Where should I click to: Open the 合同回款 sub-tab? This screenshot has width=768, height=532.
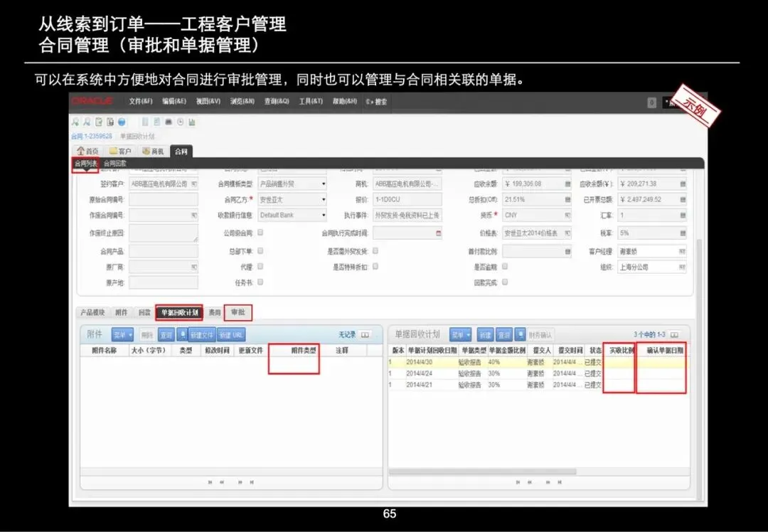pos(115,164)
